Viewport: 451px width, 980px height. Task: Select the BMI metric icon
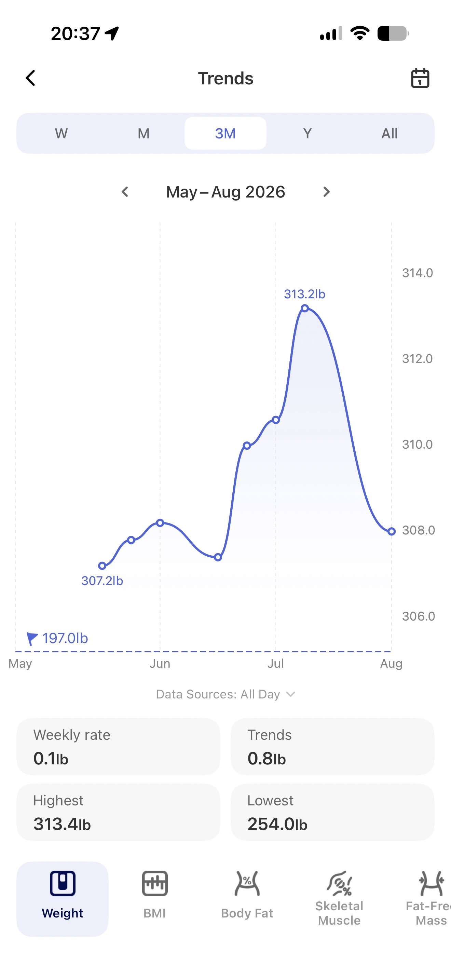[x=155, y=883]
